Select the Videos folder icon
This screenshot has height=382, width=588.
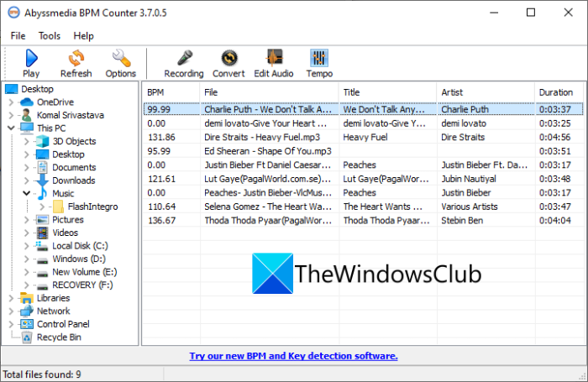(42, 233)
